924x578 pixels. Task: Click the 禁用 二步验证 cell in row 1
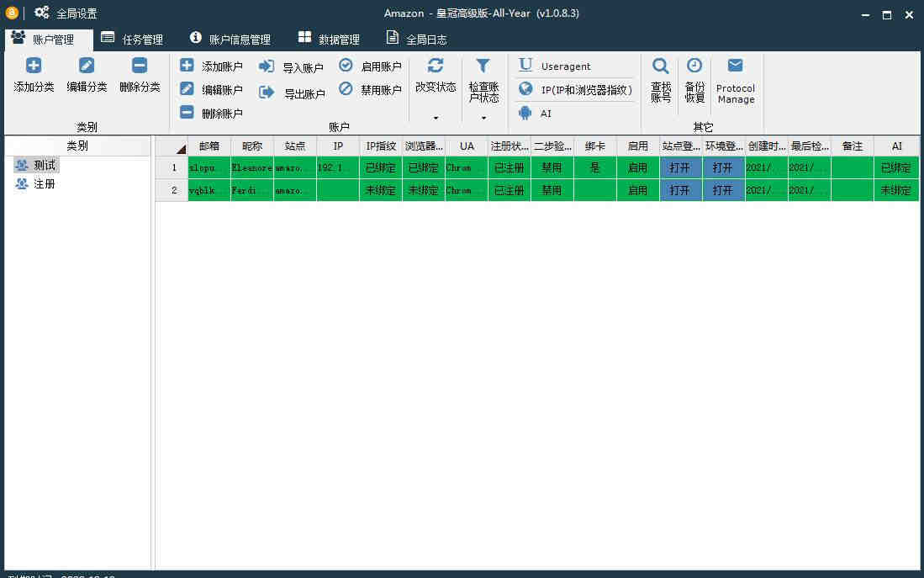tap(552, 168)
